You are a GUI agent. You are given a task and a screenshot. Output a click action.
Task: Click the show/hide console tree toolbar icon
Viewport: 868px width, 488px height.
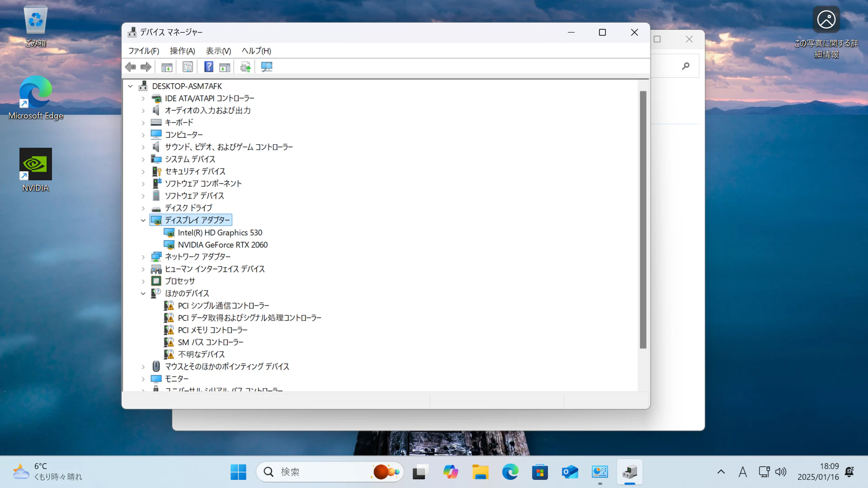[167, 67]
